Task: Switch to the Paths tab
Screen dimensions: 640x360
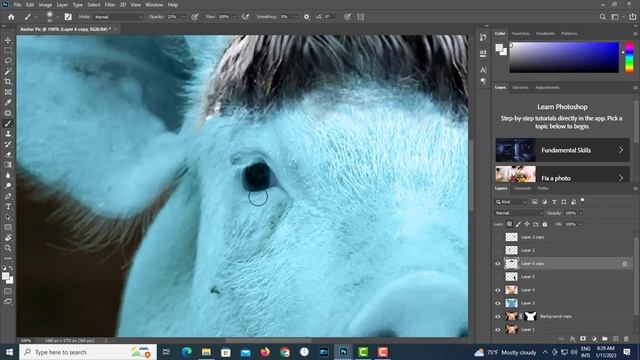Action: (543, 189)
